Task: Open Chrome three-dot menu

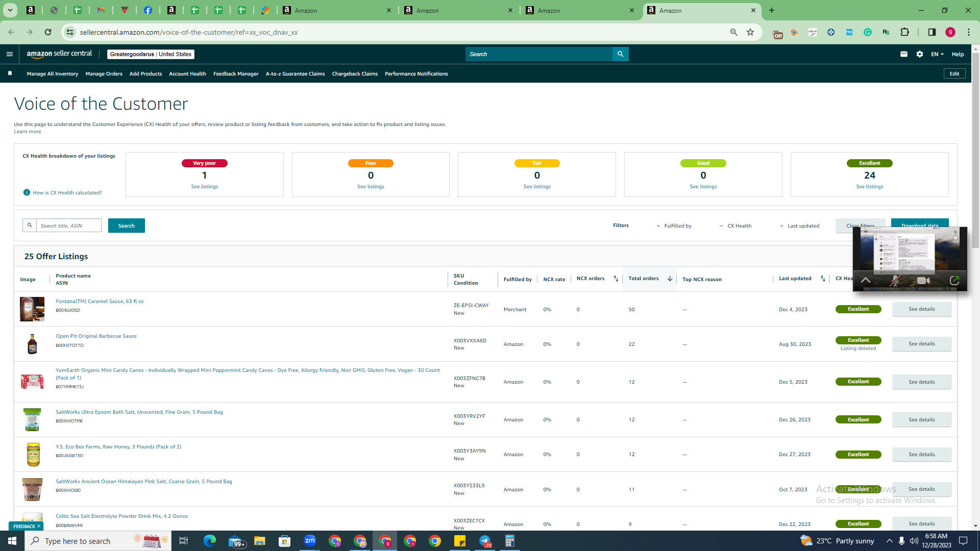Action: (x=969, y=32)
